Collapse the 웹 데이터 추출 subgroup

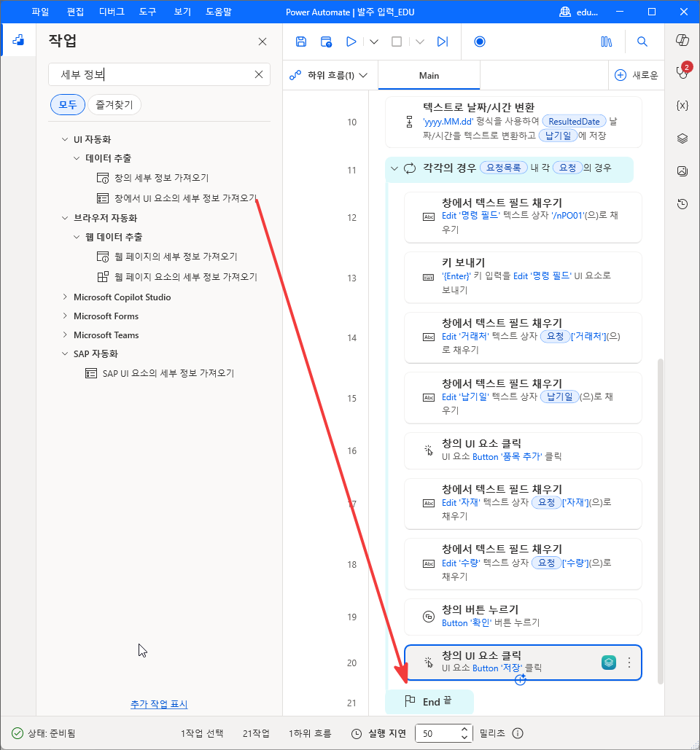(x=77, y=237)
